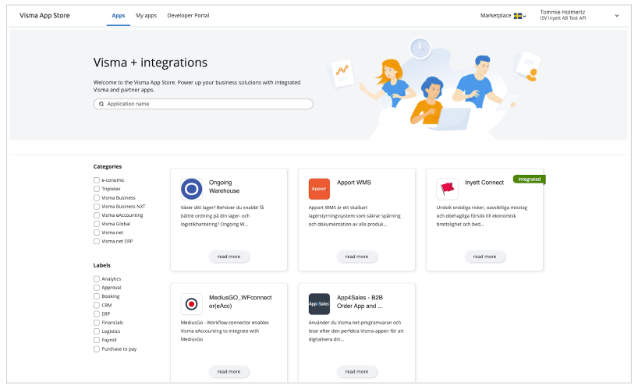
Task: Click the Tommie Holmertz user name
Action: point(563,13)
